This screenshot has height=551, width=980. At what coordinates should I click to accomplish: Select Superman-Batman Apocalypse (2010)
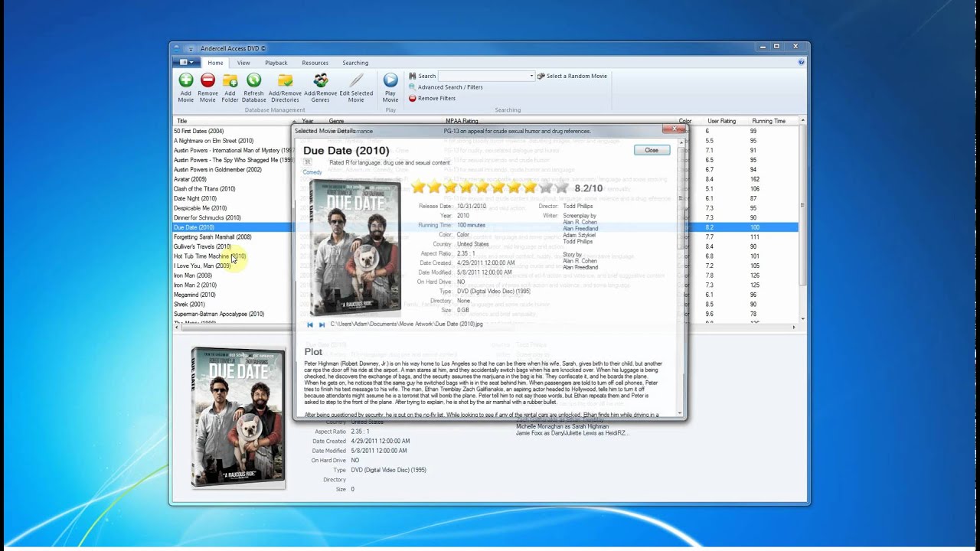pos(219,314)
